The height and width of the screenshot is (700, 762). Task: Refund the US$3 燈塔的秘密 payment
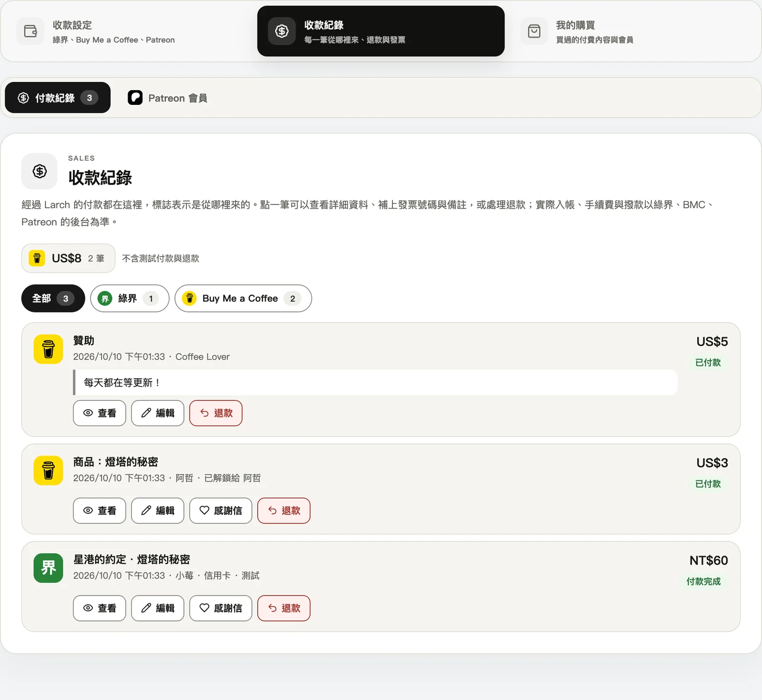tap(284, 511)
